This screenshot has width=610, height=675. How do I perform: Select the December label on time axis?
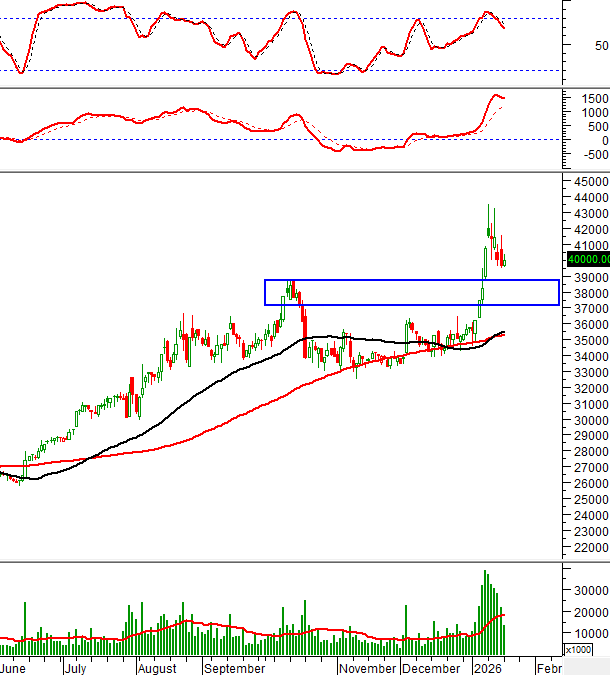coord(432,668)
